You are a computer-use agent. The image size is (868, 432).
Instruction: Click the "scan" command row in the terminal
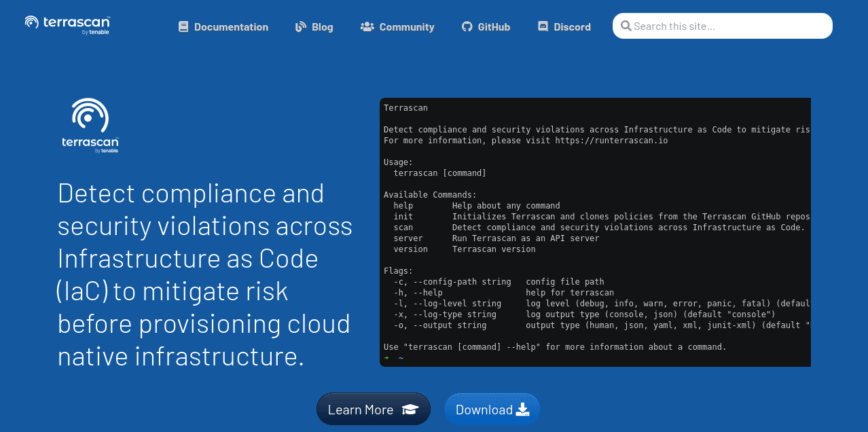tap(599, 228)
